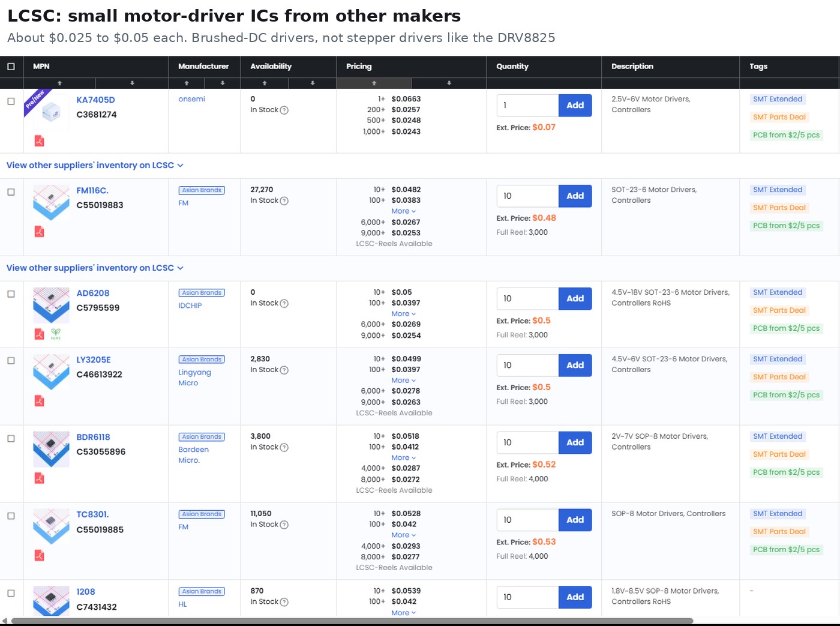Sort MPN column ascending with the up arrow
The width and height of the screenshot is (840, 626).
pyautogui.click(x=59, y=83)
